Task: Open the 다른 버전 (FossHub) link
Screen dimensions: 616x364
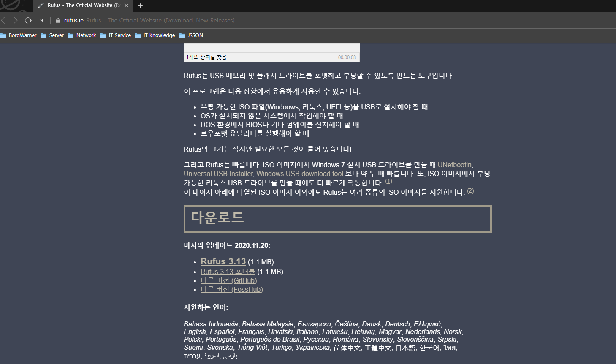Action: 232,289
